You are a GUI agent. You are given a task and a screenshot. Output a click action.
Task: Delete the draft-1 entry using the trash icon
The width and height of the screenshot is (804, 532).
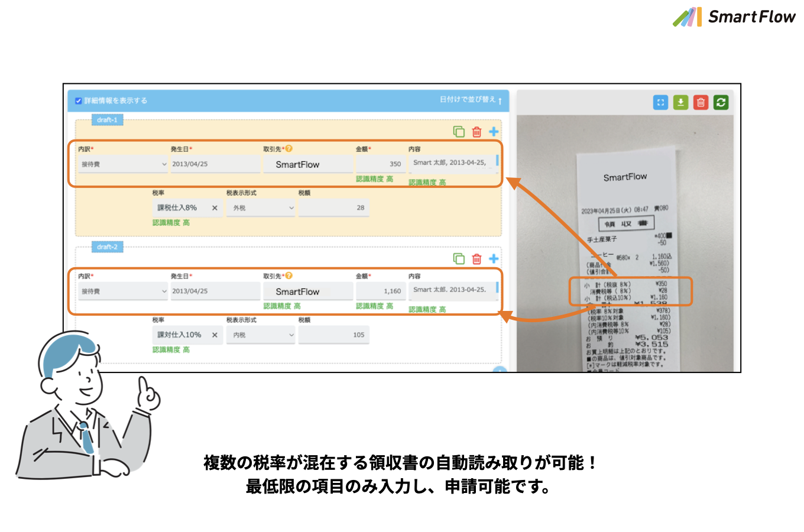(x=477, y=132)
